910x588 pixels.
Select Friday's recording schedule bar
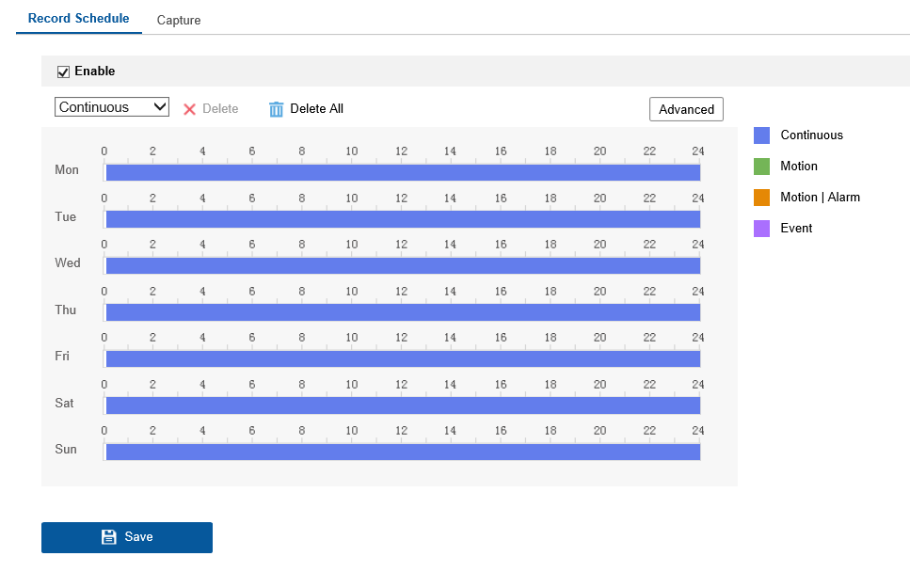point(403,358)
